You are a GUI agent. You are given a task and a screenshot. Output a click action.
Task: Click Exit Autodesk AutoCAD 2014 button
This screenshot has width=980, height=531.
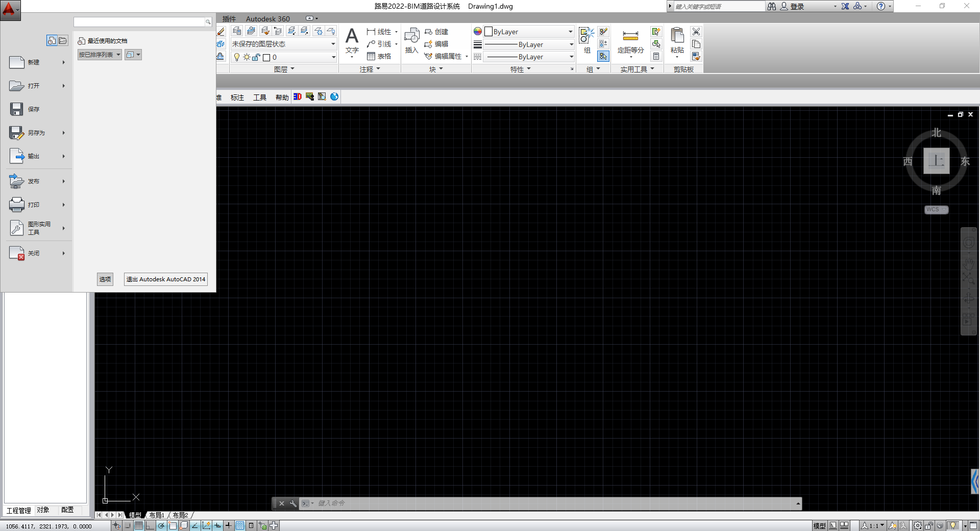pos(166,279)
